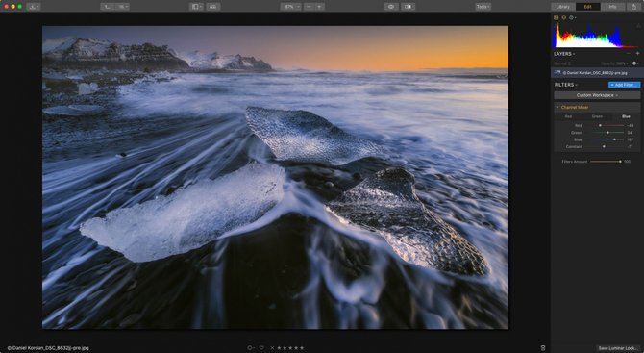Viewport: 644px width, 353px height.
Task: Click the reject X flag icon
Action: [x=272, y=348]
